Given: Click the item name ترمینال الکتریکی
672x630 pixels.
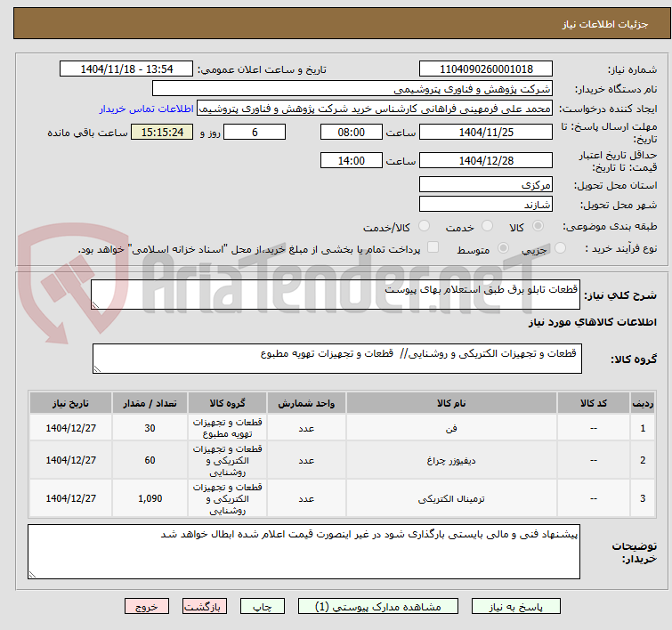Looking at the screenshot, I should click(x=451, y=498).
